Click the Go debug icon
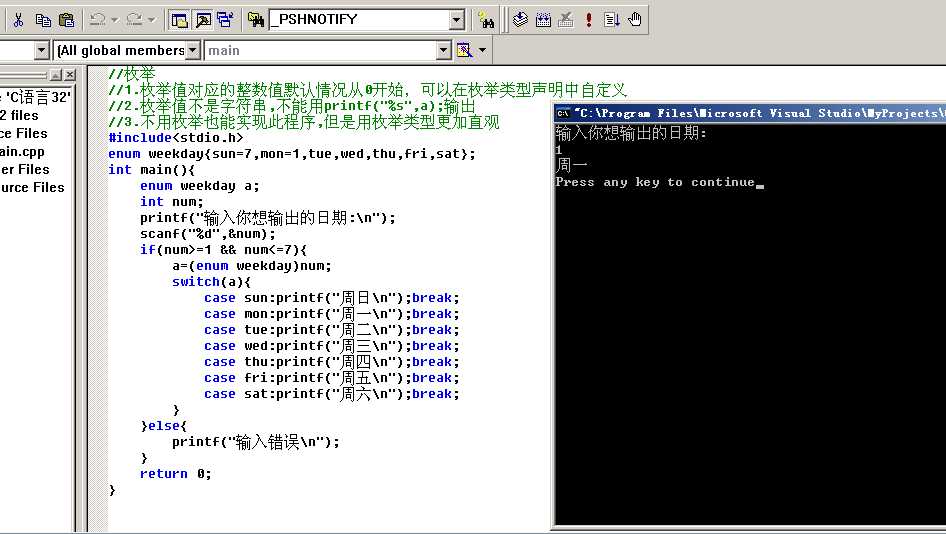Viewport: 946px width, 534px height. click(611, 20)
